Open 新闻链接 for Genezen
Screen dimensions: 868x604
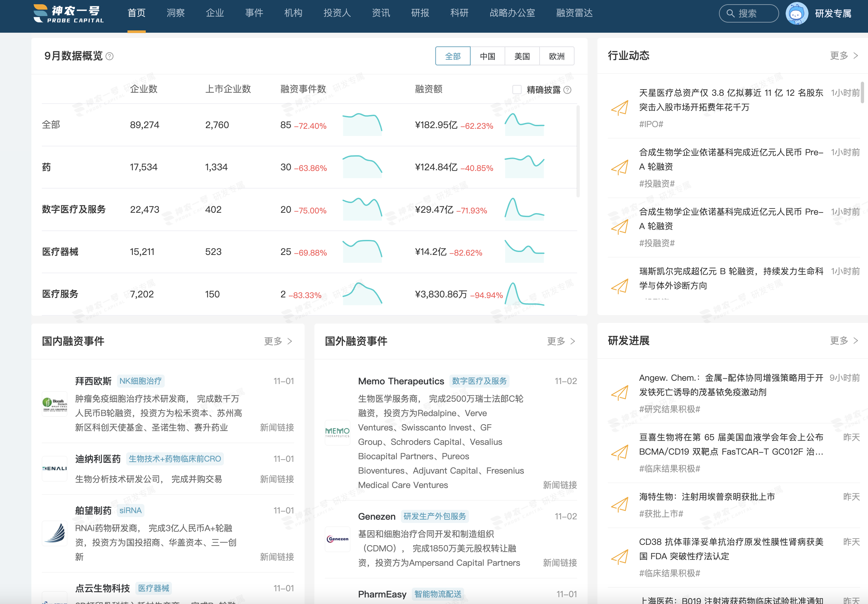point(559,563)
